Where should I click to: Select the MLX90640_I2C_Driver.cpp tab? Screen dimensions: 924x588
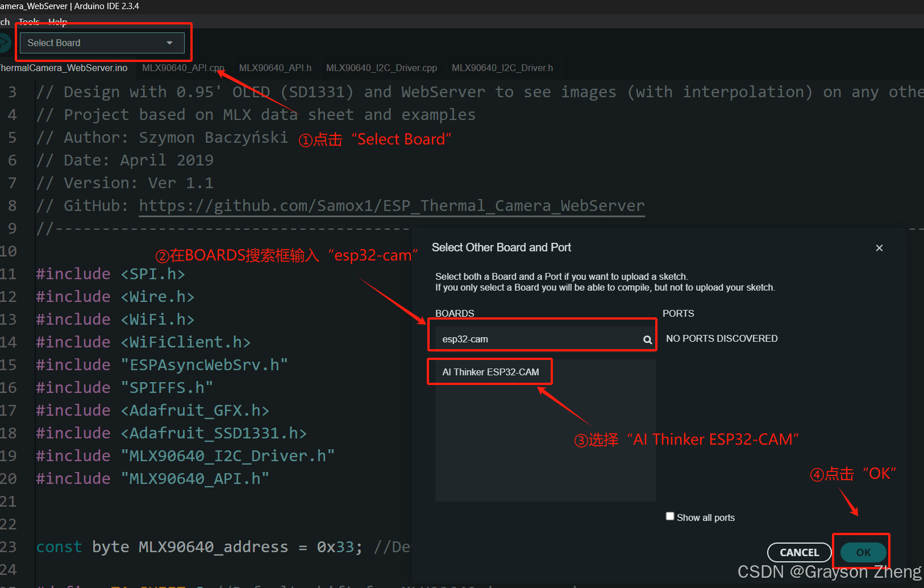tap(381, 68)
